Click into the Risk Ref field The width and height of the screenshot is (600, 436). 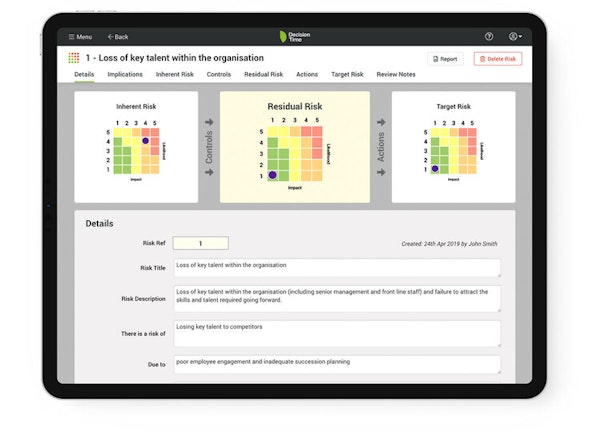(200, 243)
